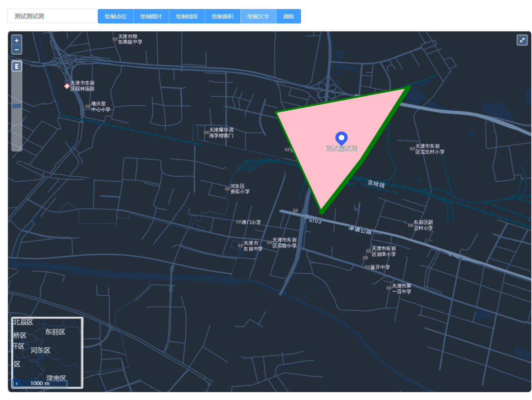Screen dimensions: 532x400
Task: Click the overview minimap thumbnail
Action: [x=47, y=352]
